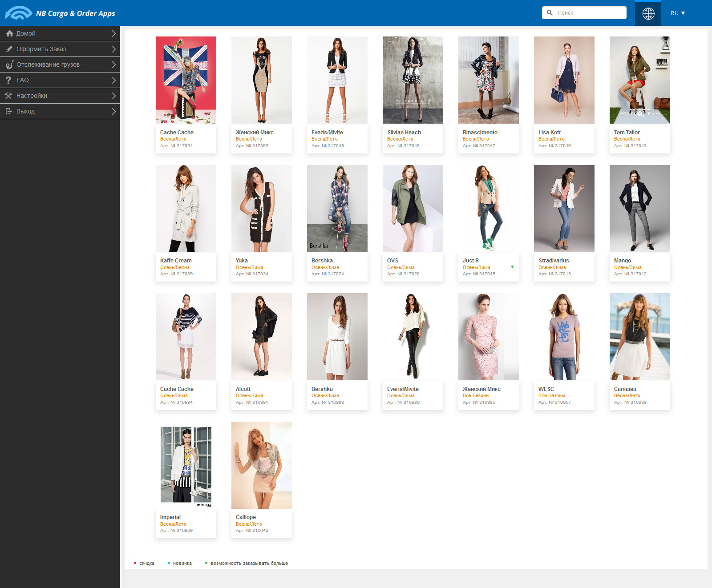Click Весна/Лето under Imperial
712x588 pixels.
click(173, 524)
